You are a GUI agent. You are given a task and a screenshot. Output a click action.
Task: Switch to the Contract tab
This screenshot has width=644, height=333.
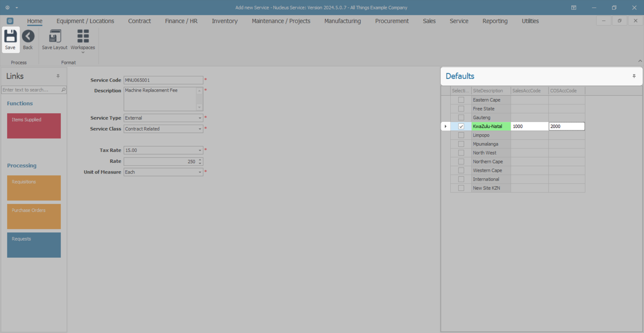pyautogui.click(x=140, y=21)
